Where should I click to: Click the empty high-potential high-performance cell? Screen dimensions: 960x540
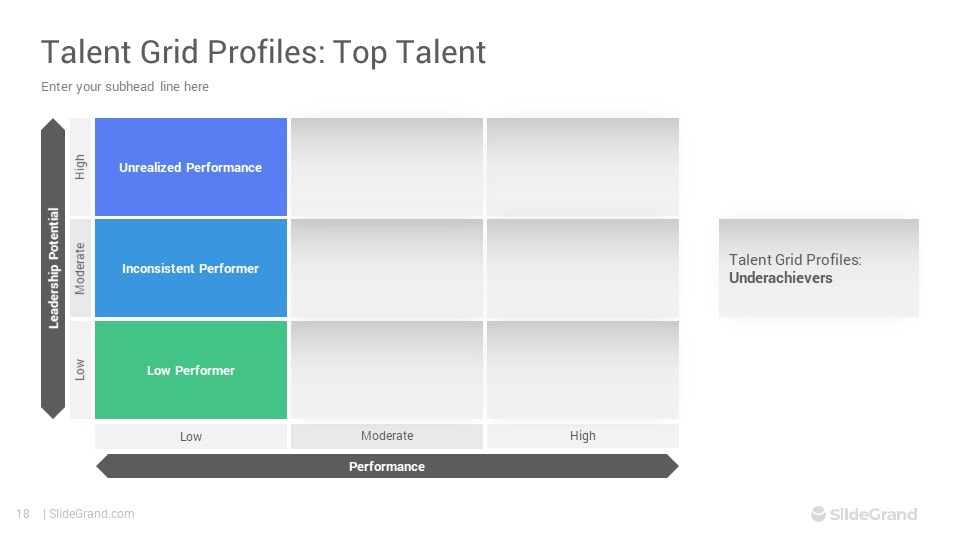pos(583,167)
